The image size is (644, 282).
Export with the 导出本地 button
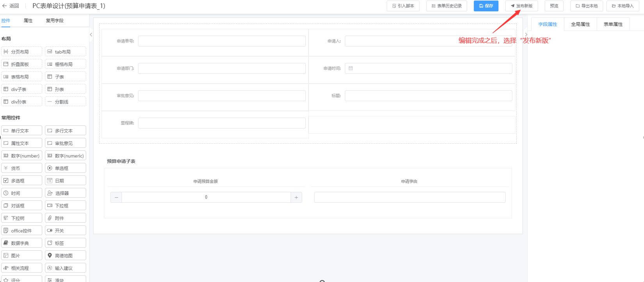pyautogui.click(x=587, y=6)
